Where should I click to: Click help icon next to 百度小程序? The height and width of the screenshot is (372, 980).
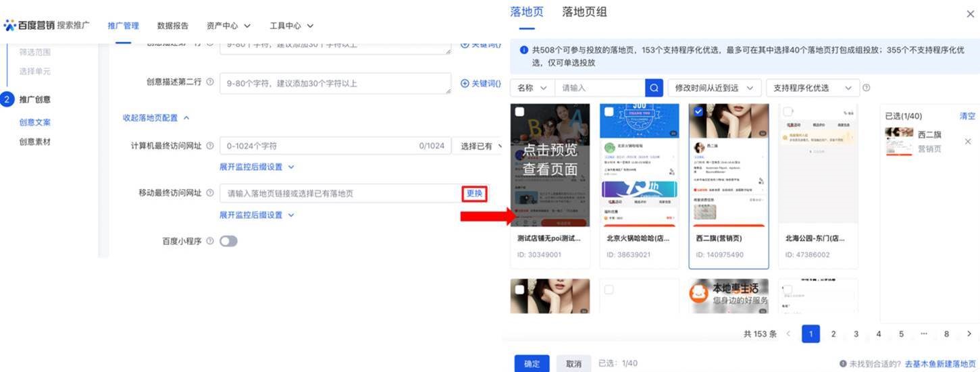coord(210,241)
